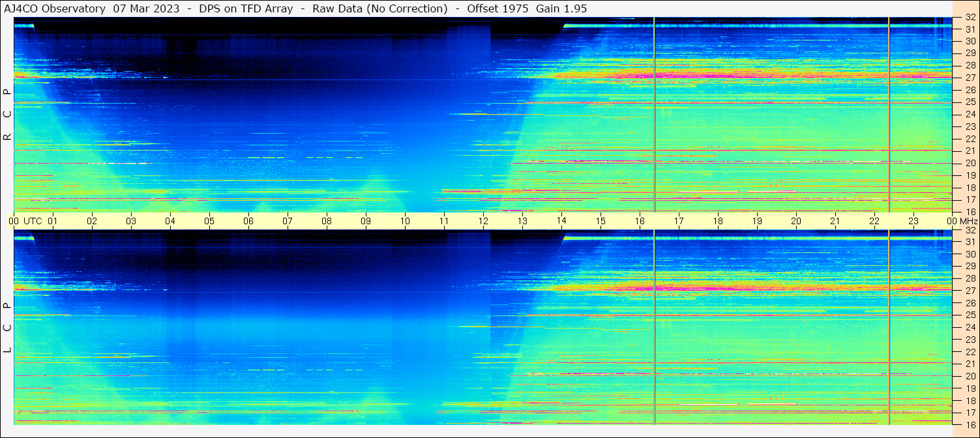Click the 19 UTC hour label

tap(757, 221)
